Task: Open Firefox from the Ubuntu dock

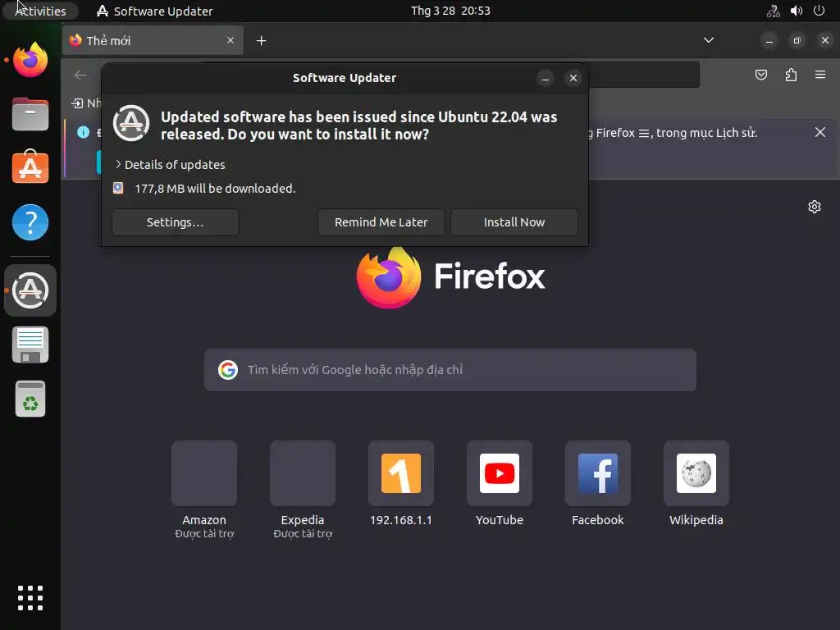Action: (30, 59)
